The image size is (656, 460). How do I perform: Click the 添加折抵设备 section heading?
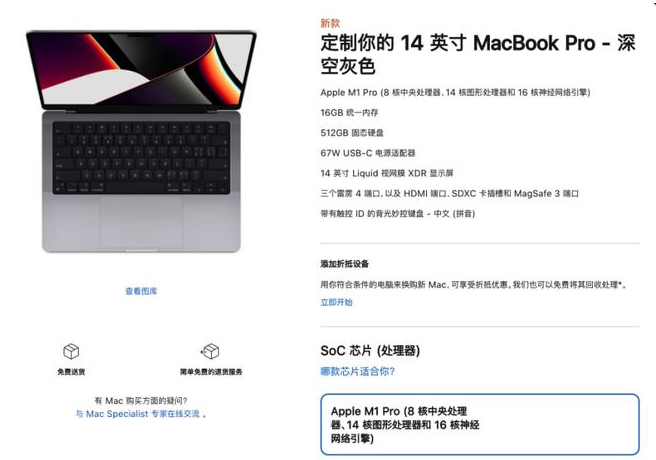point(345,264)
